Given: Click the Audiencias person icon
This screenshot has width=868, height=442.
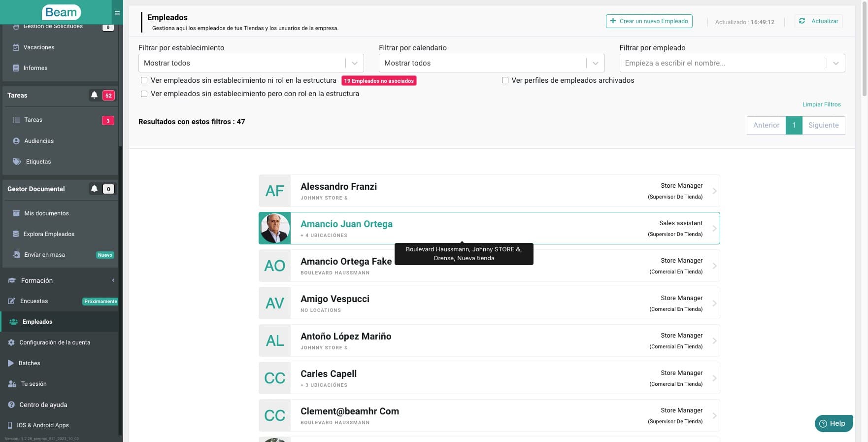Looking at the screenshot, I should [x=16, y=141].
